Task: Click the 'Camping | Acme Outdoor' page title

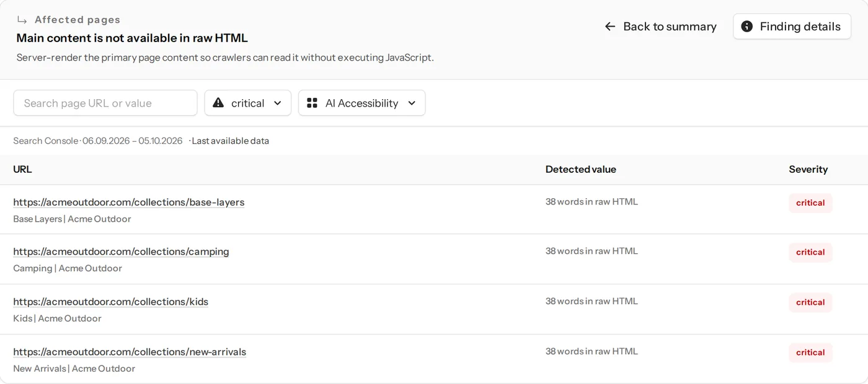Action: click(x=68, y=268)
